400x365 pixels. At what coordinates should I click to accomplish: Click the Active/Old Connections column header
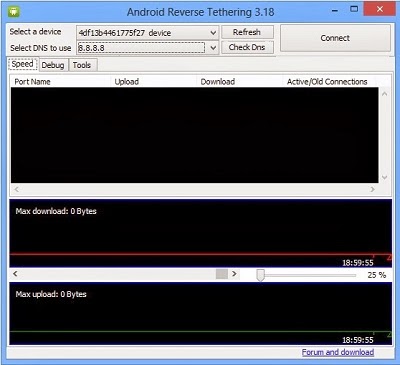tap(329, 82)
